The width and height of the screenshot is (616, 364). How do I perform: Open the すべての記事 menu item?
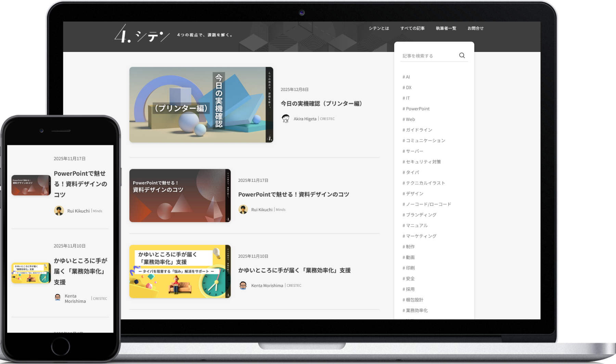pos(412,28)
